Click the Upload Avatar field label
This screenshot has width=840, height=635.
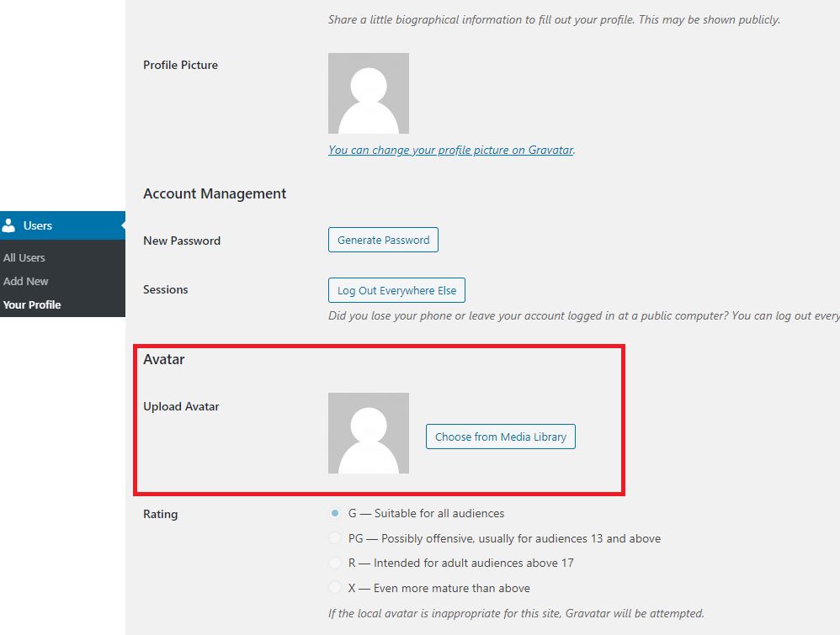click(x=181, y=406)
